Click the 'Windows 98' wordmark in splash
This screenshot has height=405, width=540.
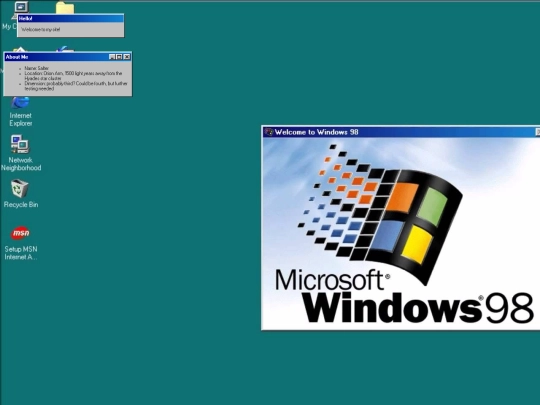click(418, 308)
